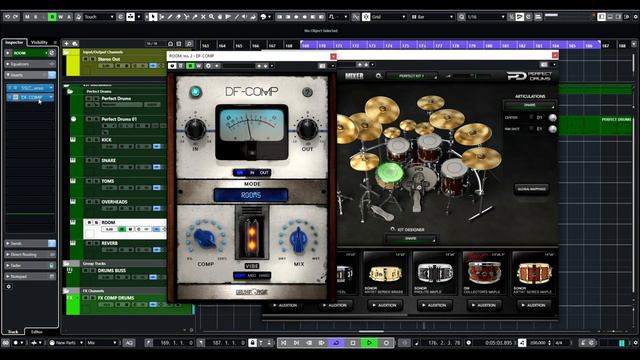This screenshot has height=360, width=640.
Task: Toggle the global Mute M button
Action: click(x=27, y=17)
